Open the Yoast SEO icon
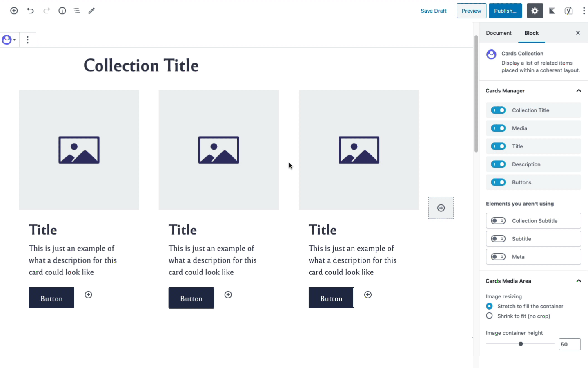 (568, 11)
